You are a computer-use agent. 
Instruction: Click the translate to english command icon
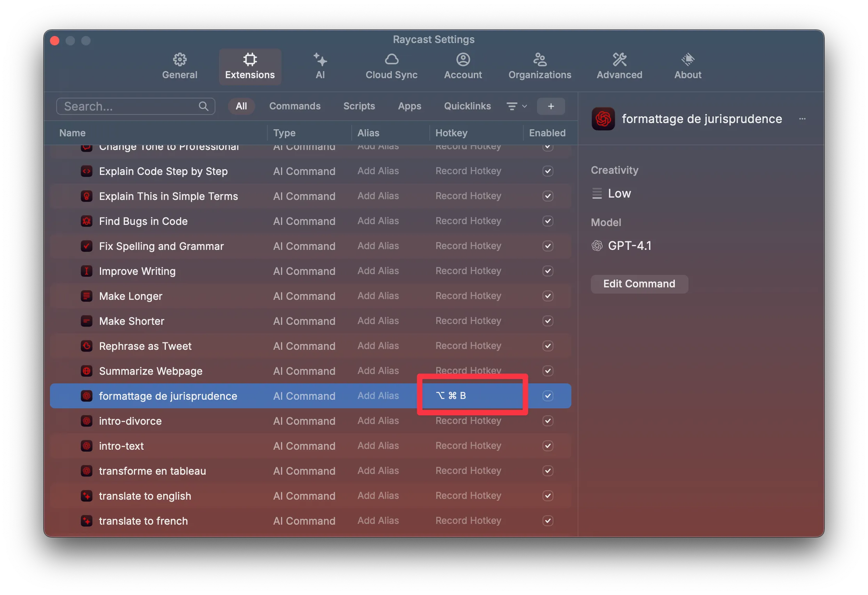[x=87, y=496]
